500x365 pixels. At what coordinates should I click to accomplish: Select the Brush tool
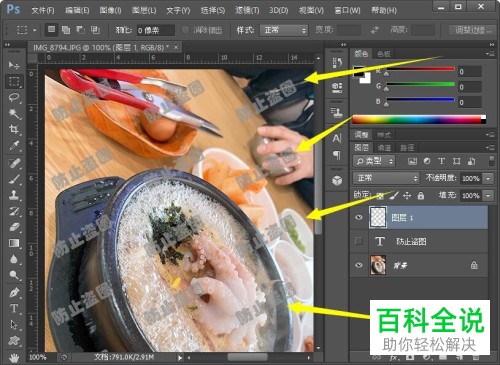click(14, 179)
